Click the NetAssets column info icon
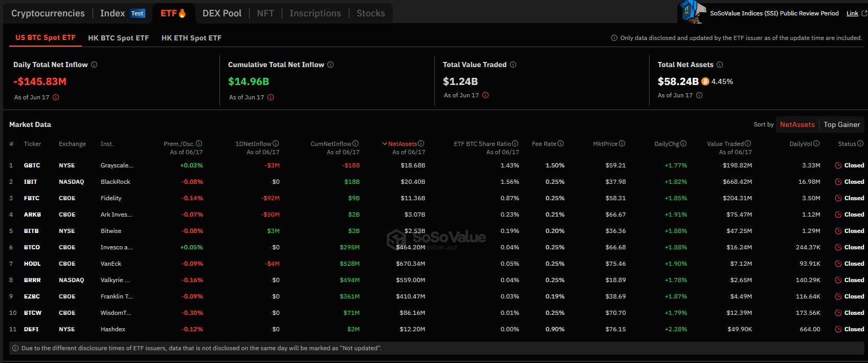868x363 pixels. (x=421, y=144)
